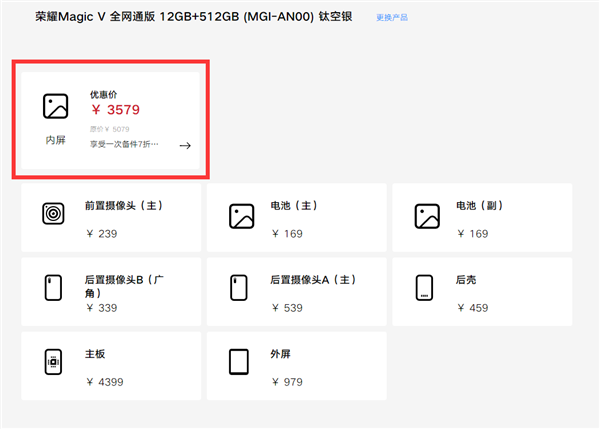Viewport: 600px width, 429px height.
Task: Select the 主板 ¥4399 price text
Action: pyautogui.click(x=104, y=381)
